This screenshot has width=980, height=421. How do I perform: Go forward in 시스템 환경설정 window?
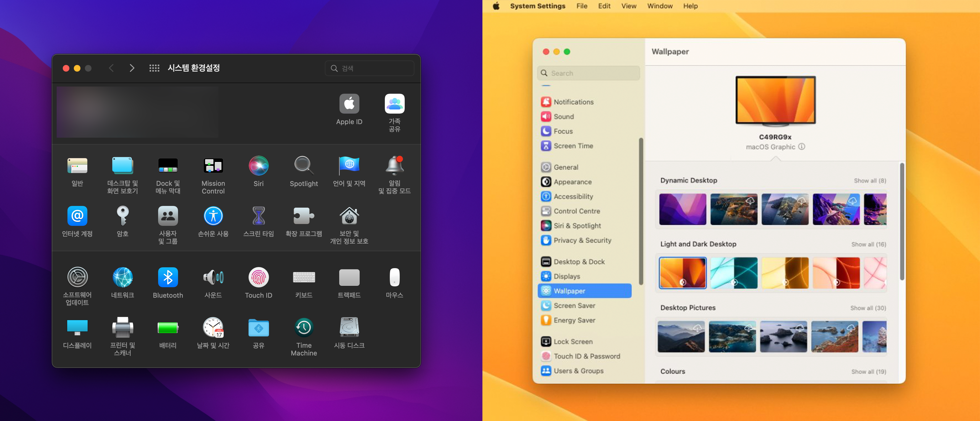[x=132, y=68]
